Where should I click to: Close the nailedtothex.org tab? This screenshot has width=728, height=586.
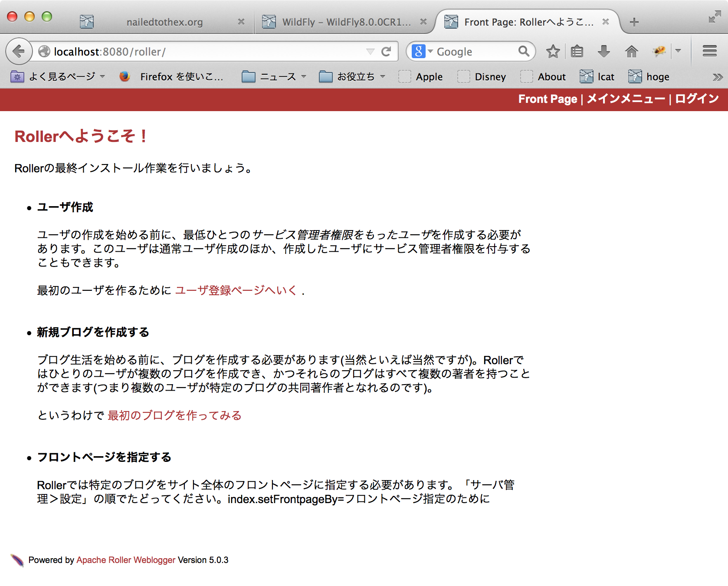[x=241, y=22]
